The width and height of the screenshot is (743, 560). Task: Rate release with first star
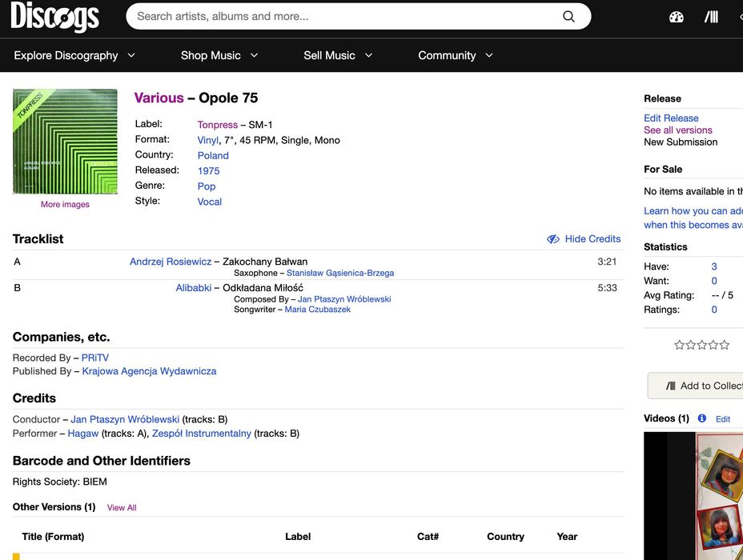click(x=679, y=345)
